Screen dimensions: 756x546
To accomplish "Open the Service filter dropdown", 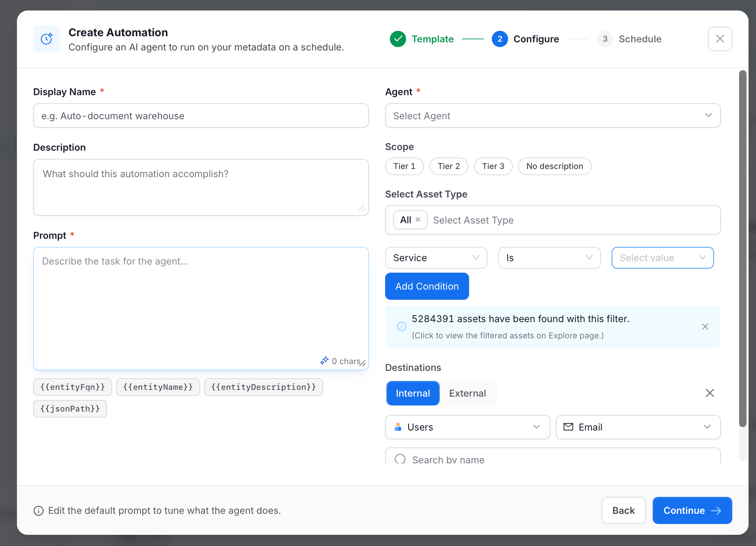I will tap(436, 258).
